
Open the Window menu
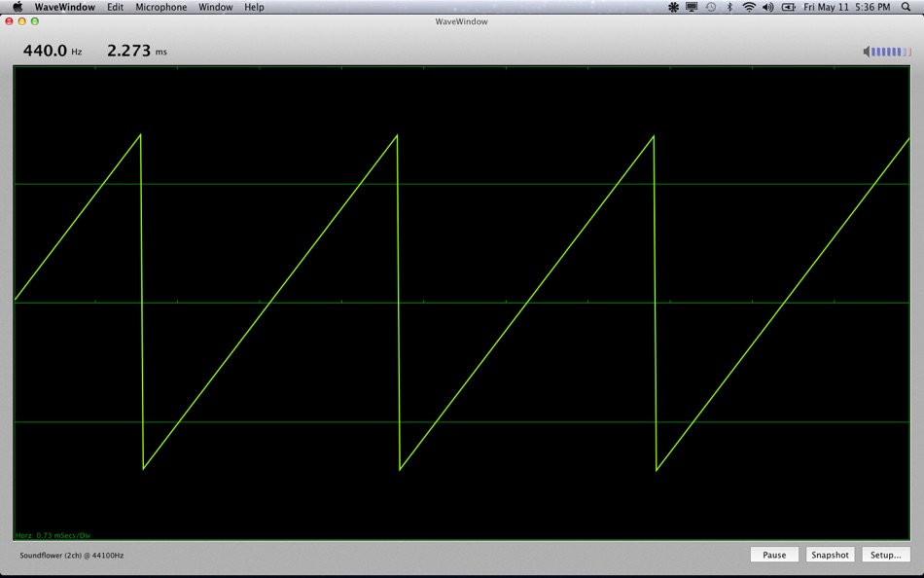(x=215, y=7)
